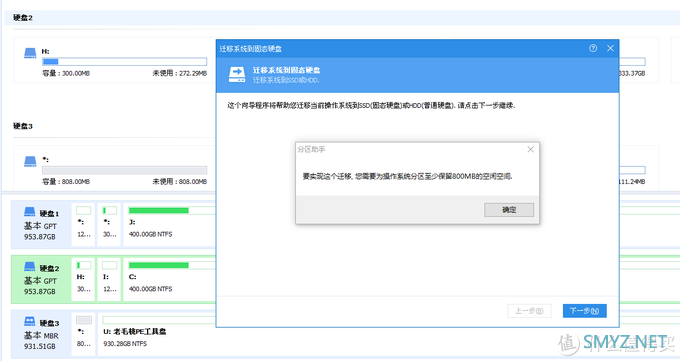Image resolution: width=680 pixels, height=361 pixels.
Task: Click 未使用：808.00MB text under 硬盘3
Action: (x=180, y=182)
